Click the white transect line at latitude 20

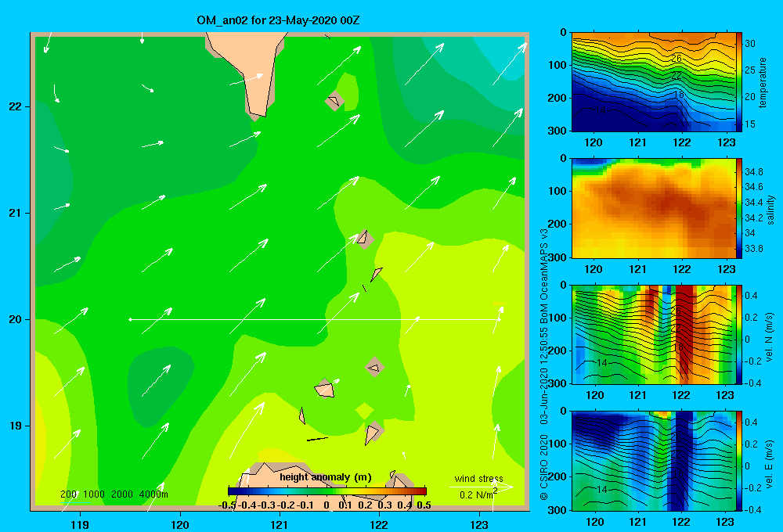(315, 319)
